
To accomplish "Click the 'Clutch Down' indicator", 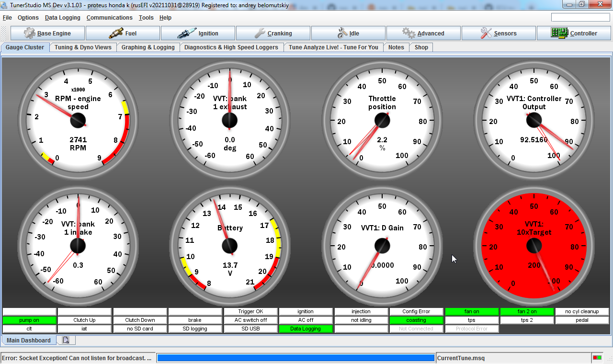I will [140, 320].
